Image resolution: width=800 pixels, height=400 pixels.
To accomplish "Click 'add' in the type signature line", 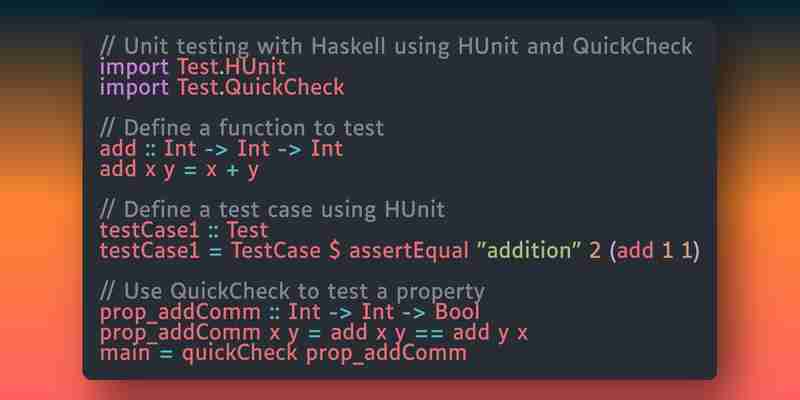I will [x=118, y=149].
